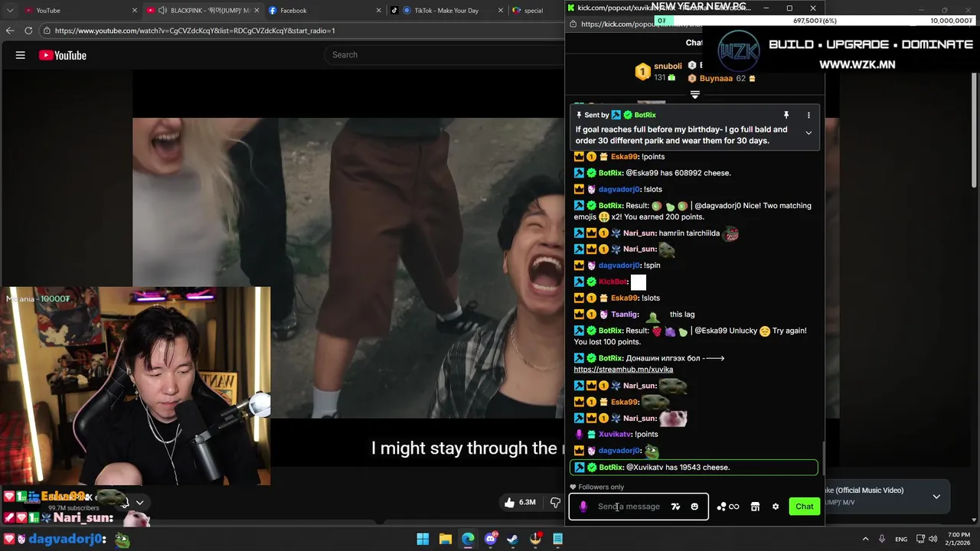Open the network status tray icon
This screenshot has height=551, width=980.
[921, 539]
